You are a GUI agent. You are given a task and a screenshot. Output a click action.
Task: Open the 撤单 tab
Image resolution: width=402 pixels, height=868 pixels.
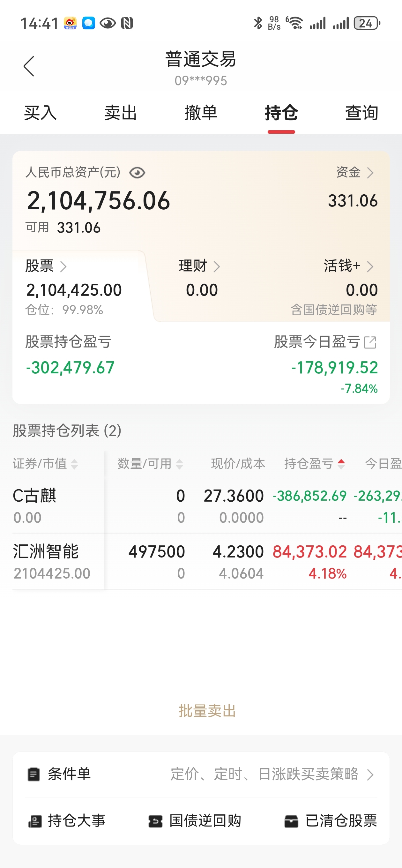pos(201,113)
